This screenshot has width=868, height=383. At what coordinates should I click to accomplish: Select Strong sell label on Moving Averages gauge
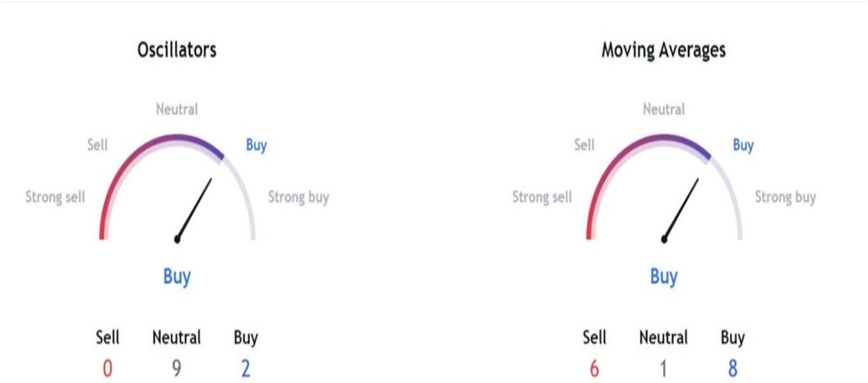542,197
